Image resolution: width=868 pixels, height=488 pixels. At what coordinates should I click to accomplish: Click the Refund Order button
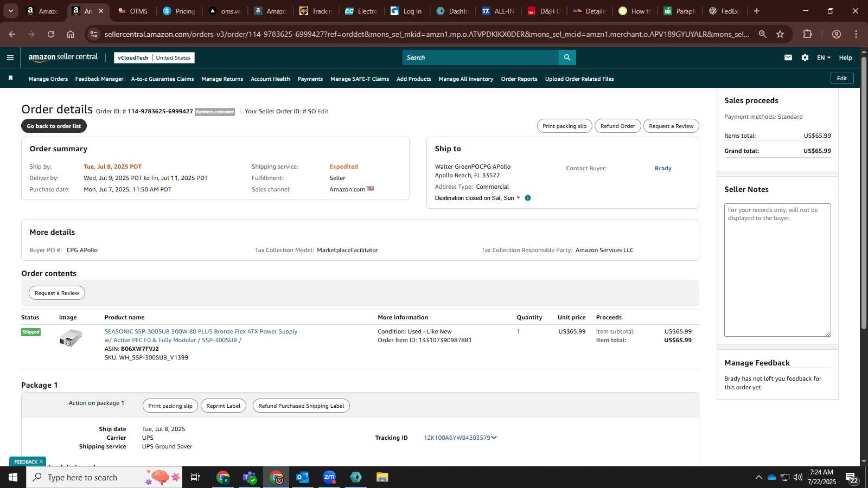coord(617,126)
